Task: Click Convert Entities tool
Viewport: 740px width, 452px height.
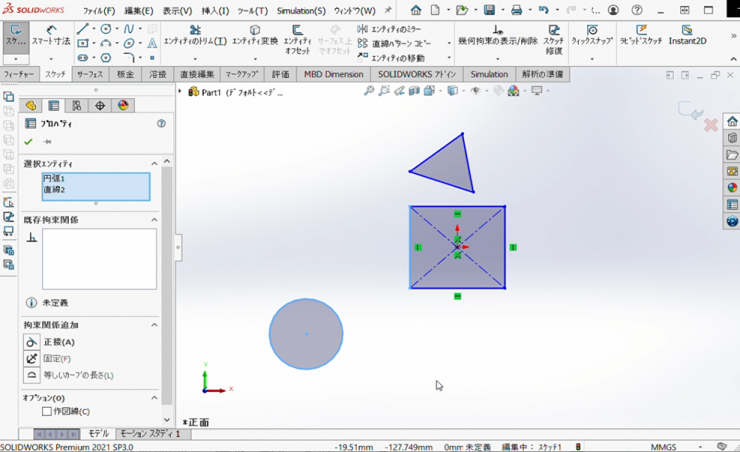Action: (x=255, y=35)
